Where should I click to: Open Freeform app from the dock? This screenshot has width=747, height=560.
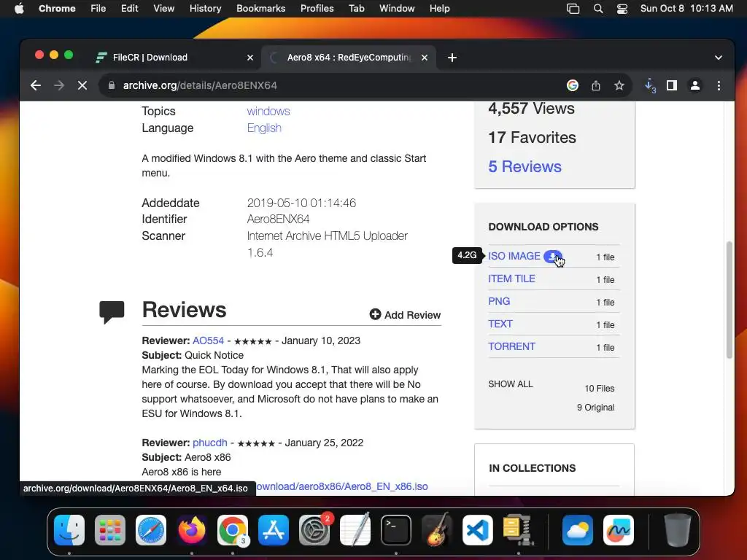(x=619, y=530)
